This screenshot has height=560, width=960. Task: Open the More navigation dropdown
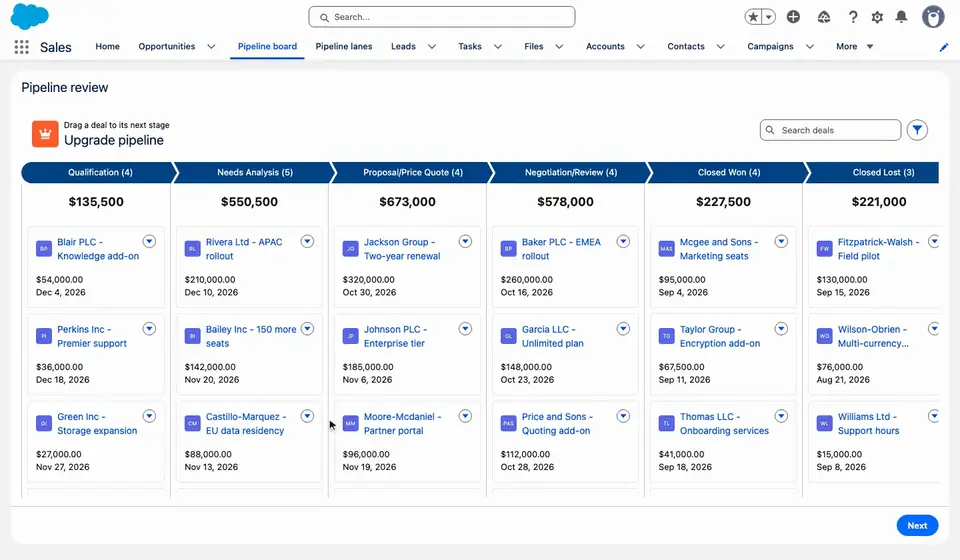click(855, 47)
